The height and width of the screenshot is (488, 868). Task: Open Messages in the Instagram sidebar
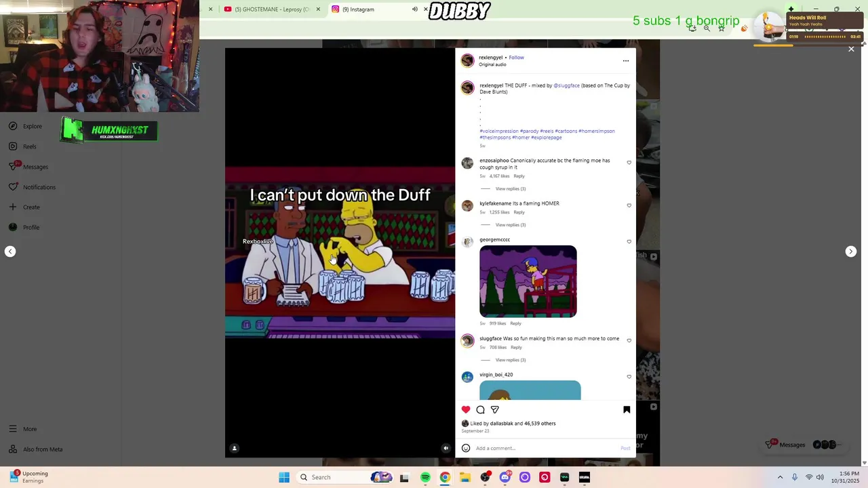(x=28, y=167)
